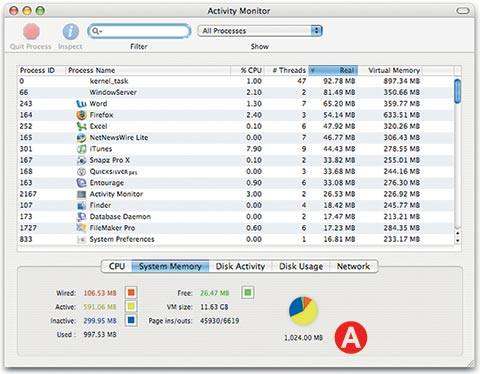Click the Real memory value 92.78 MB
This screenshot has height=374, width=480.
339,81
